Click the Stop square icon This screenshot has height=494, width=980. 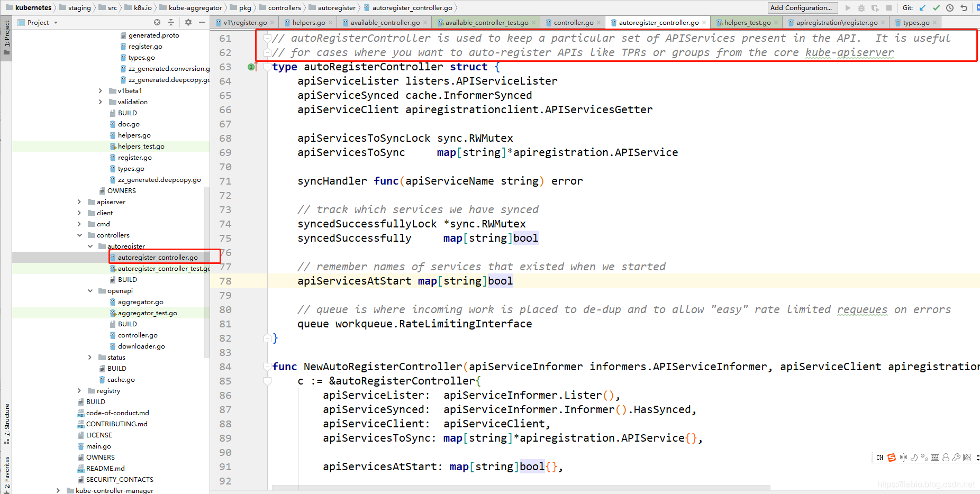point(889,8)
